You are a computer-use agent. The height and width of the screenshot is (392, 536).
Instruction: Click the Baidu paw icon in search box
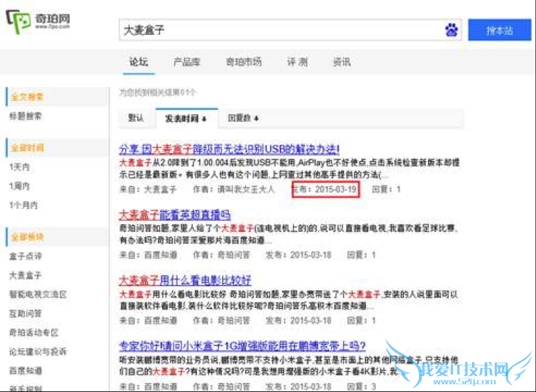point(451,30)
